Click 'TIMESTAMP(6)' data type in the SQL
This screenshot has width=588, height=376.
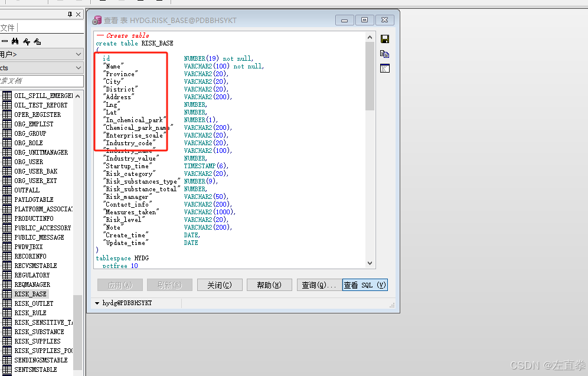click(206, 166)
